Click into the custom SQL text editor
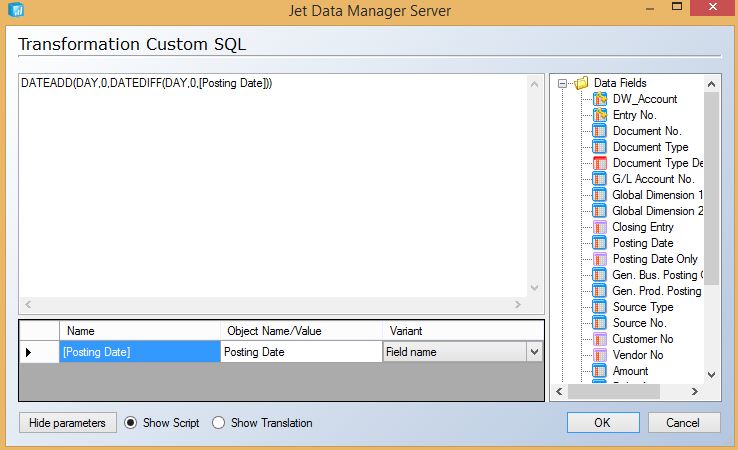738x450 pixels. pyautogui.click(x=273, y=188)
